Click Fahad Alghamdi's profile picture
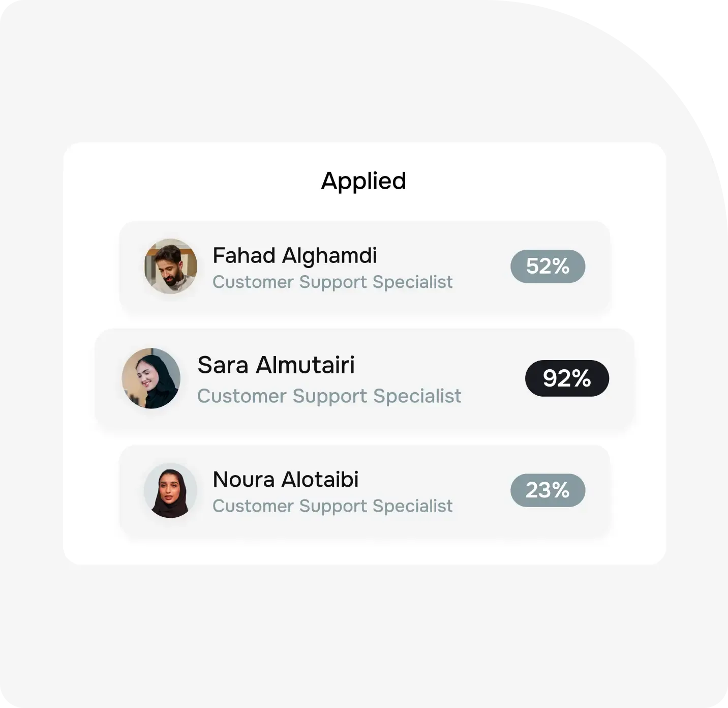 (x=170, y=267)
